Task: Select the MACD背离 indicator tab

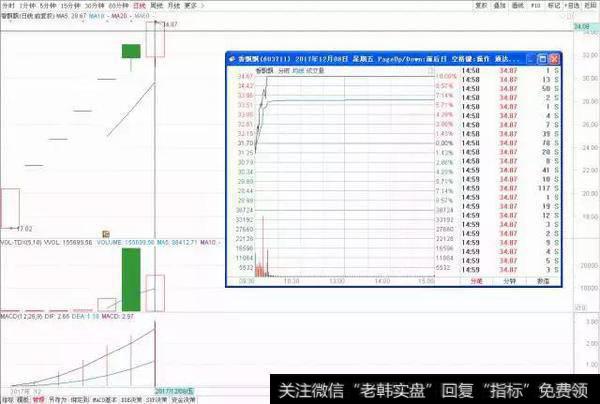Action: [104, 400]
